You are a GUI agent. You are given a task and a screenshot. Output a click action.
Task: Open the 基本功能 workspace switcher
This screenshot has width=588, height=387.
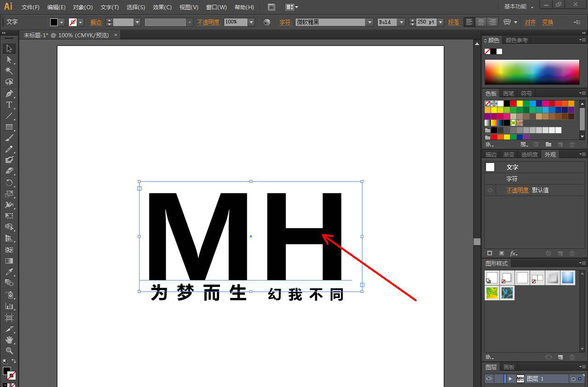pos(519,7)
